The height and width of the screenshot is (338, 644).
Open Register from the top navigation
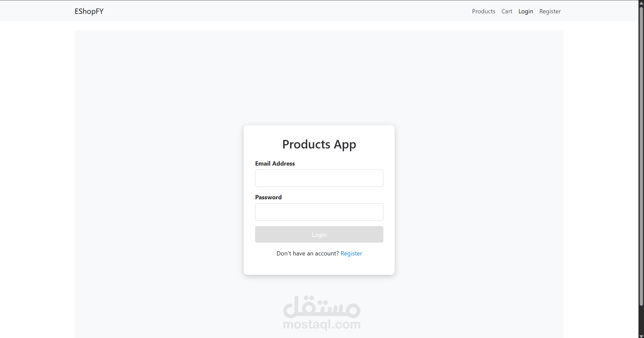coord(550,11)
